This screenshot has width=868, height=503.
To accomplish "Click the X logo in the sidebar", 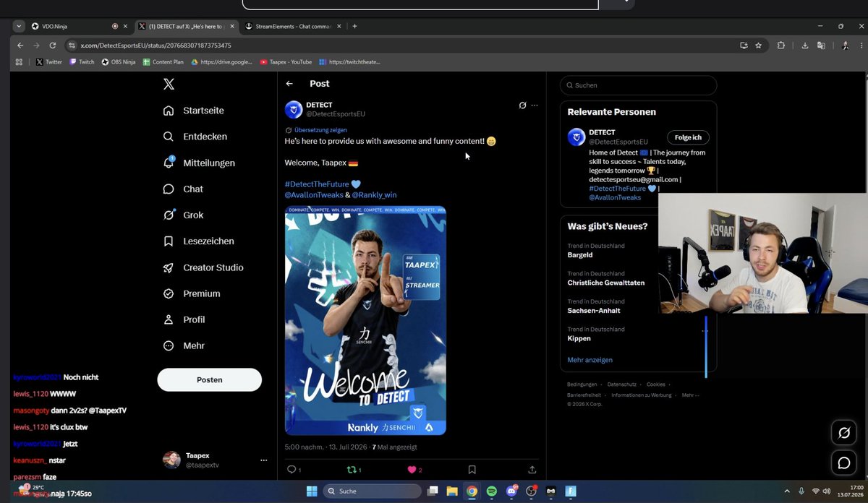I will (x=169, y=85).
